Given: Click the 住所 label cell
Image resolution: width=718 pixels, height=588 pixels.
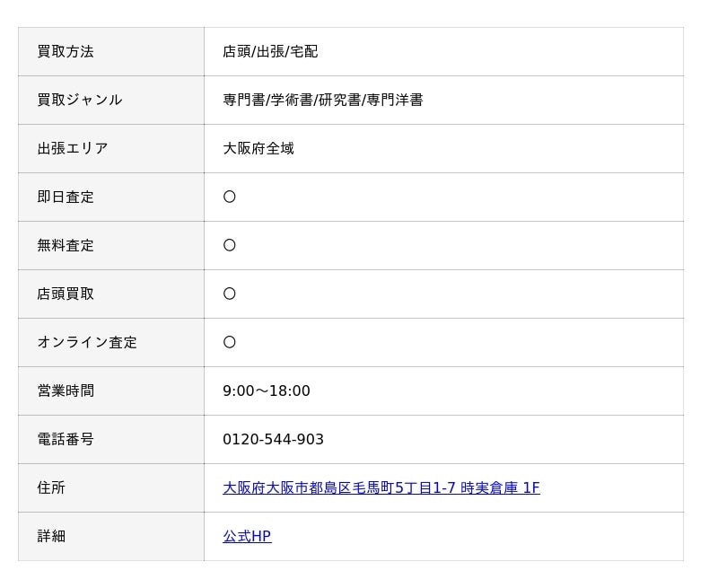Looking at the screenshot, I should pyautogui.click(x=51, y=487).
